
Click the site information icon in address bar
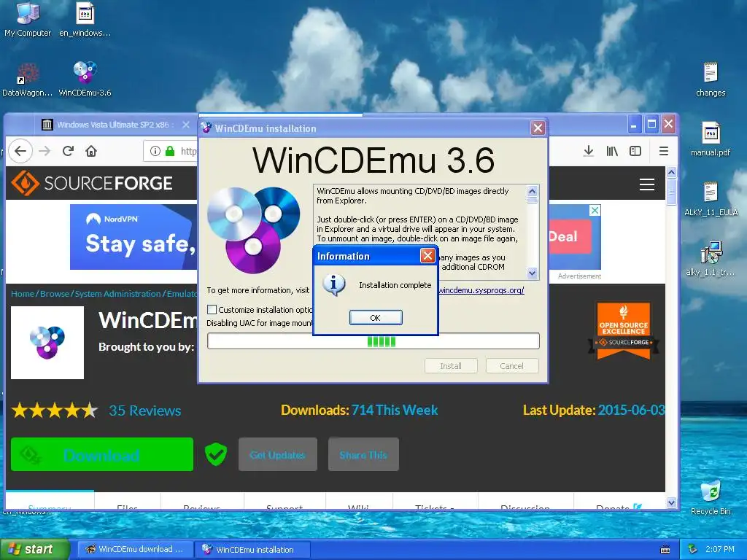point(155,151)
